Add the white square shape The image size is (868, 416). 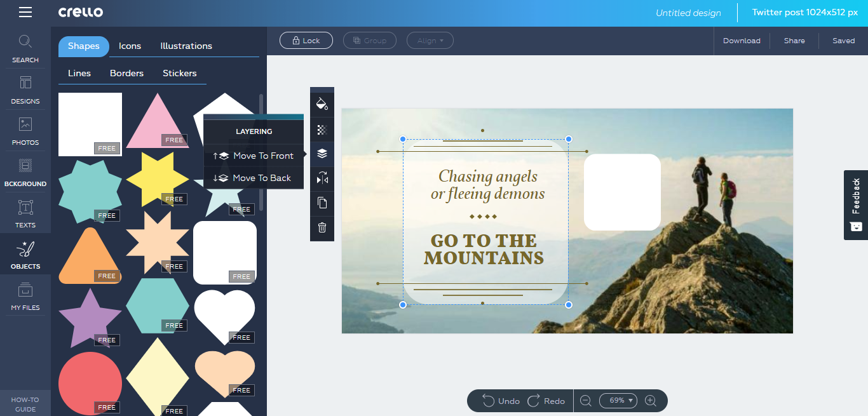click(x=90, y=124)
